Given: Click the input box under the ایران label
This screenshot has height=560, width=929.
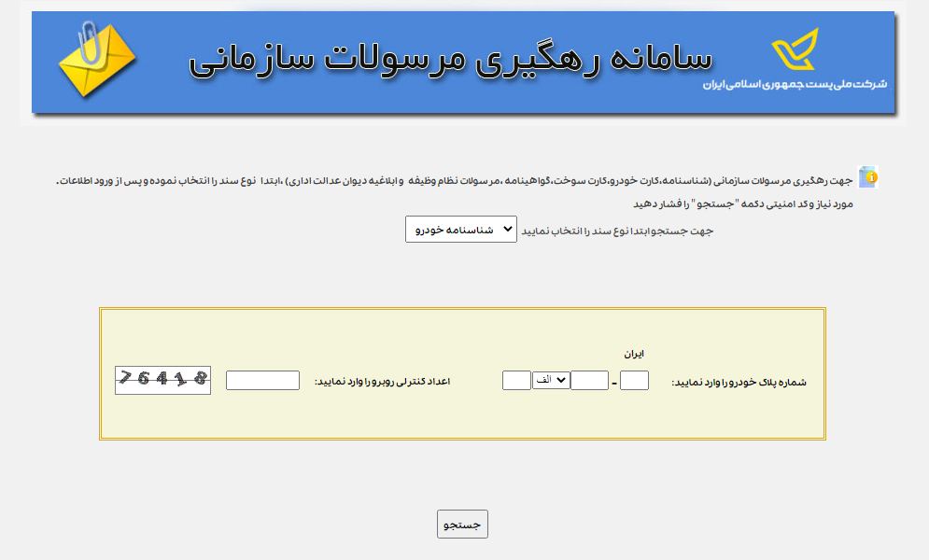Looking at the screenshot, I should pyautogui.click(x=634, y=380).
